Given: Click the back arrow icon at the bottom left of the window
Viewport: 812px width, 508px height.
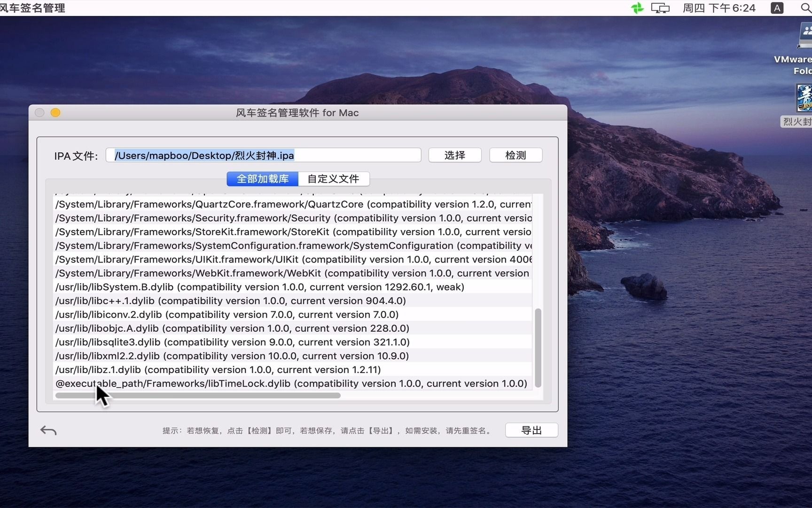Looking at the screenshot, I should 48,430.
